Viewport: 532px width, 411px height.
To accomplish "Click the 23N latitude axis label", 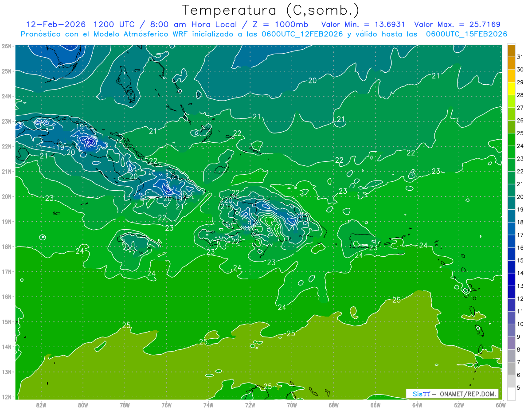I will coord(7,121).
